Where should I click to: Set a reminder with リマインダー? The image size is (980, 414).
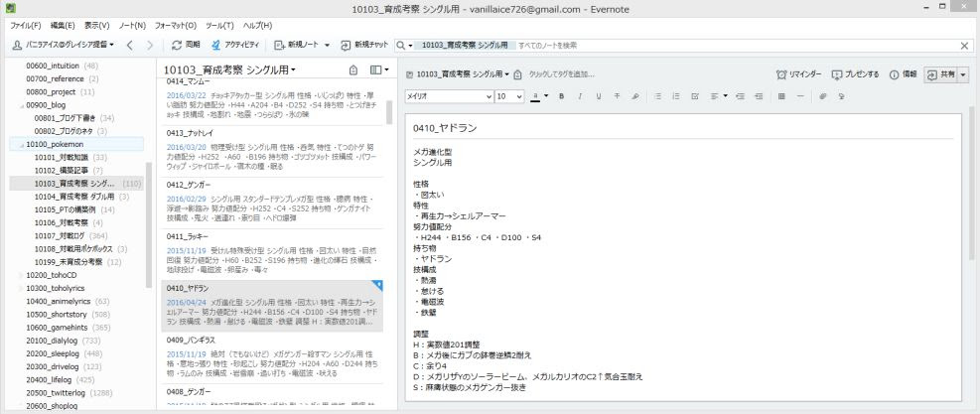coord(798,73)
